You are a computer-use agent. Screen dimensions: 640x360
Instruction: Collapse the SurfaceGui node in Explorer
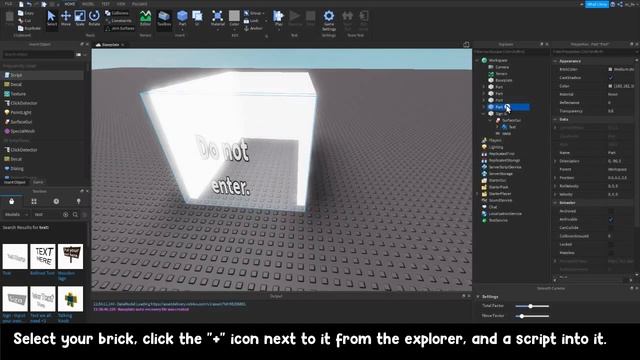pyautogui.click(x=491, y=120)
